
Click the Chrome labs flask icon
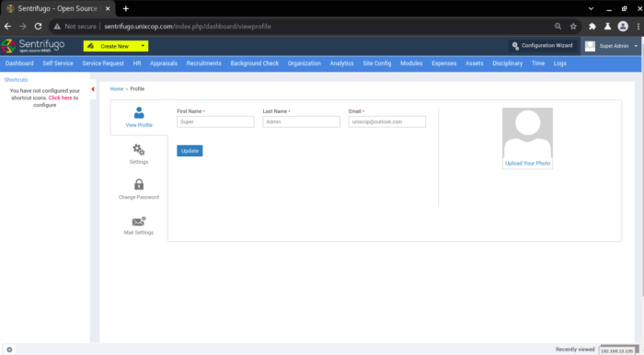(x=607, y=27)
